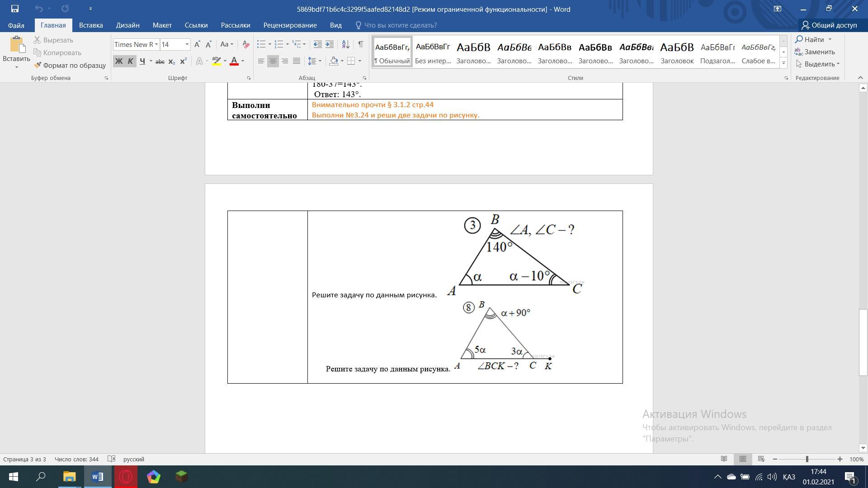Screen dimensions: 868x488
Task: Click the Общий доступ share button
Action: [829, 25]
